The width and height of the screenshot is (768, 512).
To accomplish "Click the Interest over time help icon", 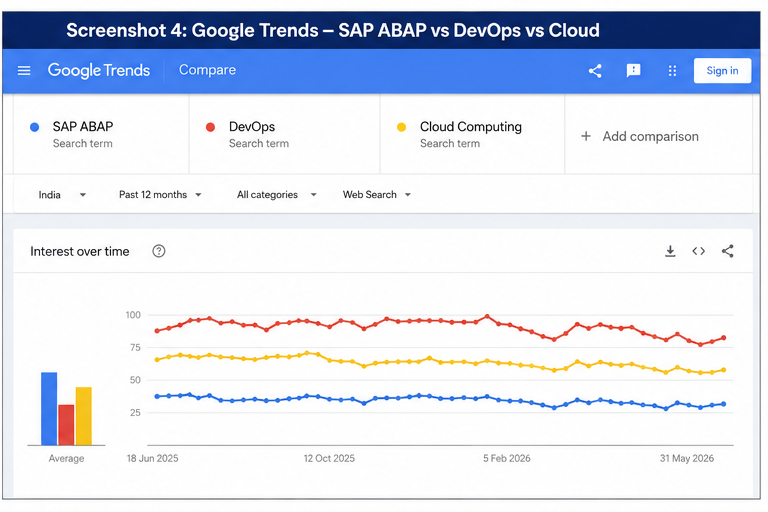I will tap(159, 251).
